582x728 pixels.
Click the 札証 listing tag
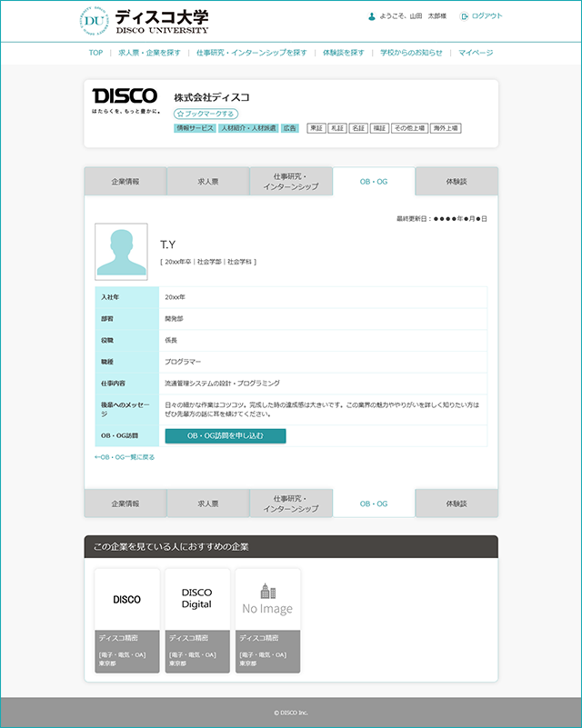click(337, 128)
